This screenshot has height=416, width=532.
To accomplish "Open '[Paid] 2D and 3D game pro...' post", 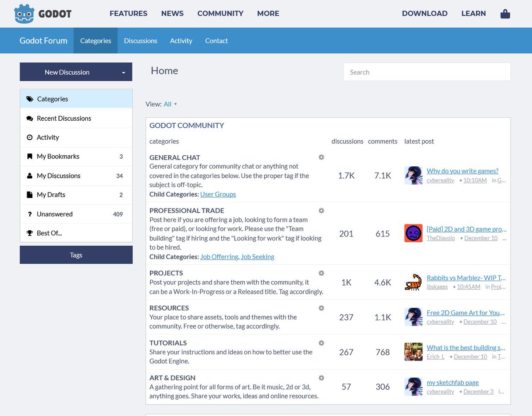I will (466, 229).
